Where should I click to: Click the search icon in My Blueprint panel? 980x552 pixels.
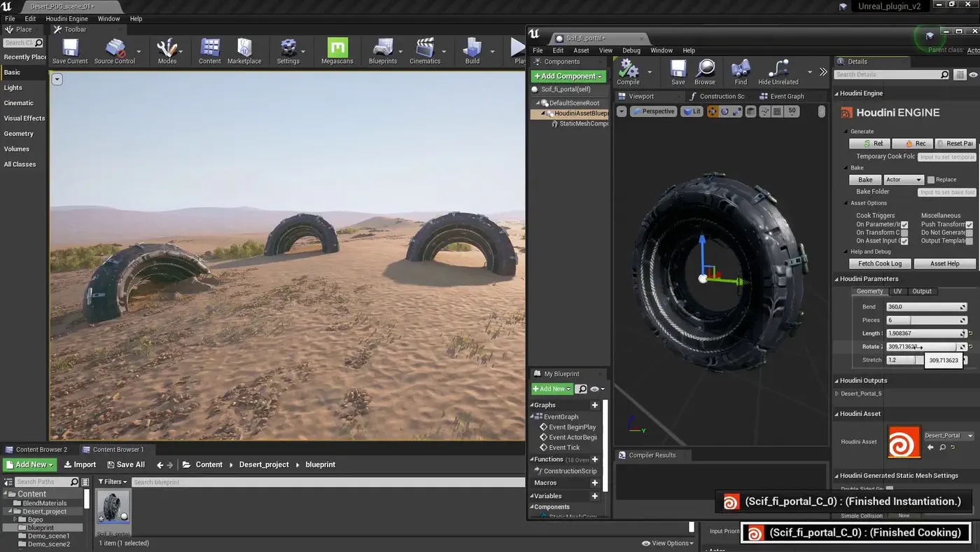coord(582,389)
